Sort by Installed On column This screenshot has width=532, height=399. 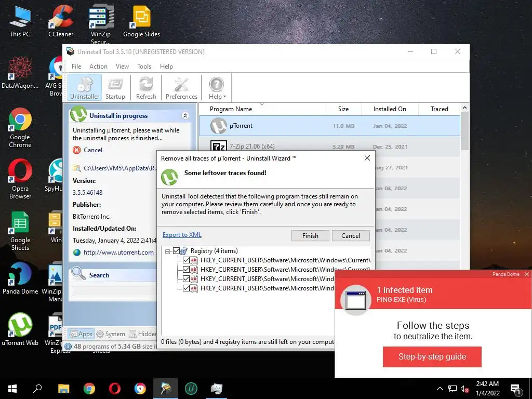coord(390,109)
